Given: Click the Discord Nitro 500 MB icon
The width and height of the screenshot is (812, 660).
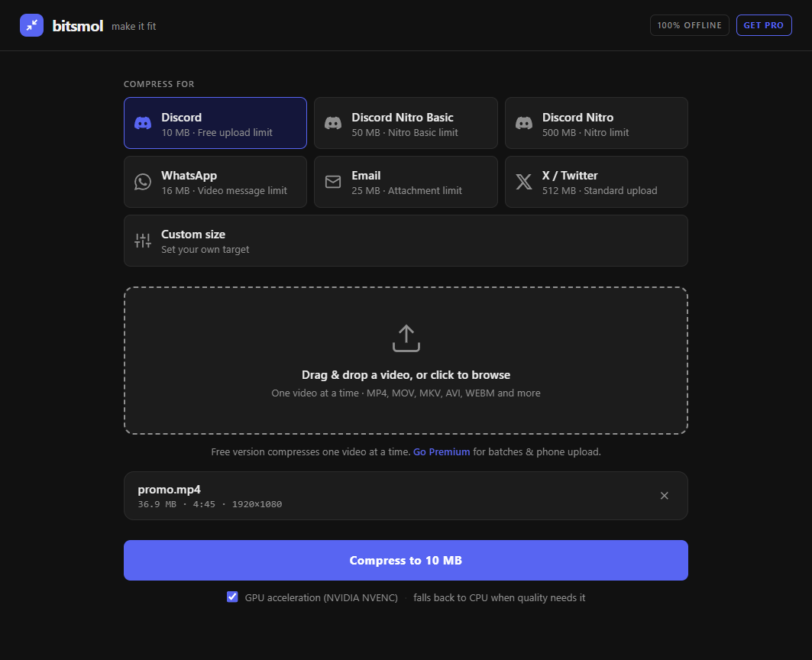Looking at the screenshot, I should point(523,123).
